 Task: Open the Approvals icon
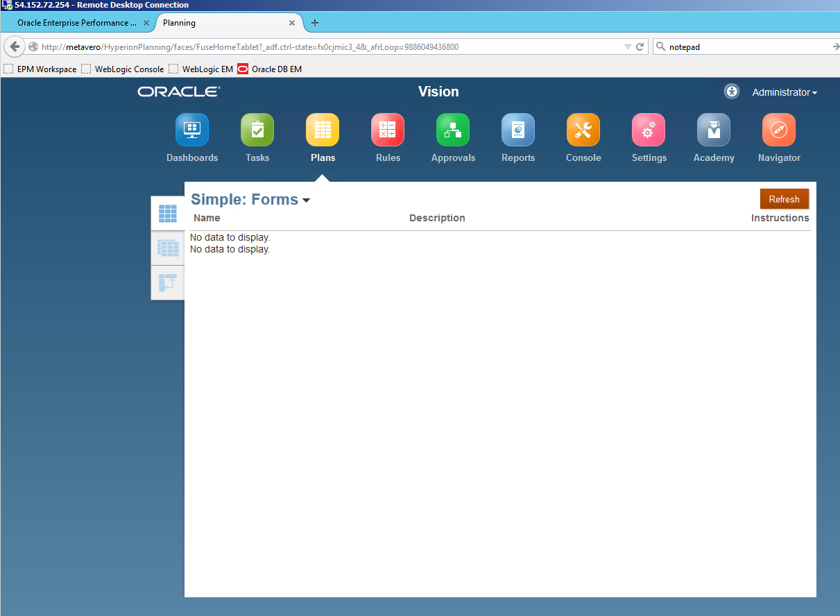tap(453, 130)
